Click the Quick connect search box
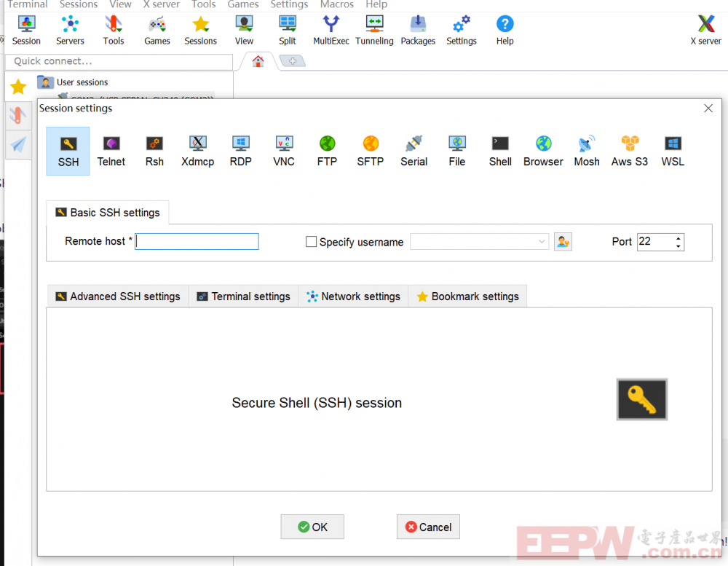 click(x=119, y=61)
